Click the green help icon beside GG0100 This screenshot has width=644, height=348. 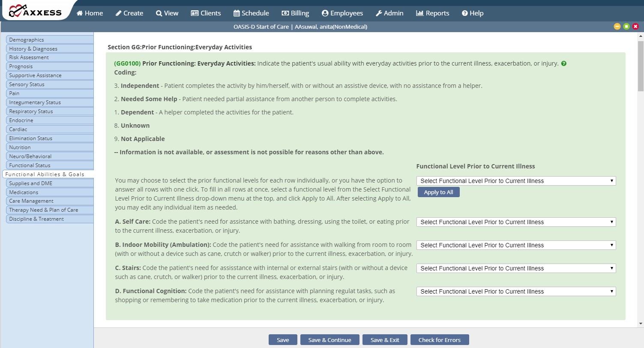coord(564,63)
